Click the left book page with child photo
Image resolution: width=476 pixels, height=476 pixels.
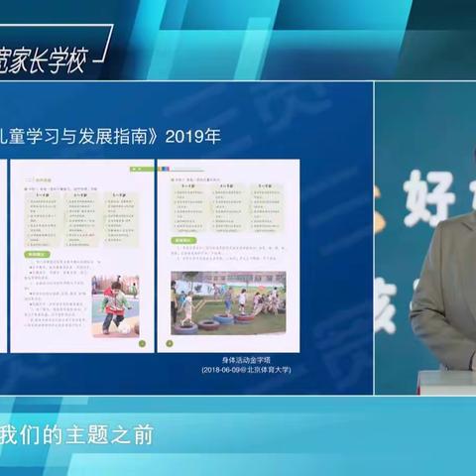click(x=82, y=256)
